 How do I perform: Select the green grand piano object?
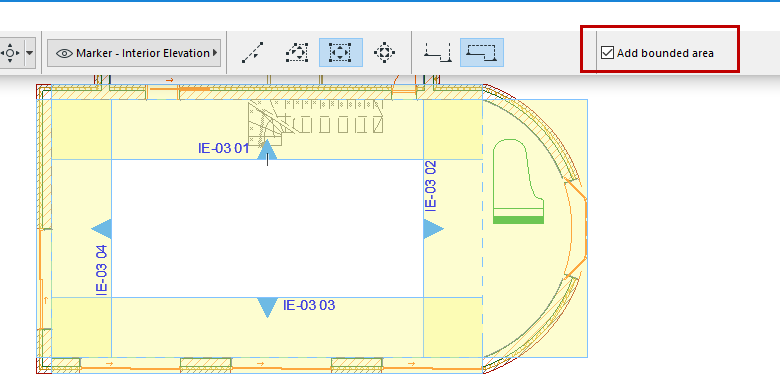click(x=518, y=181)
